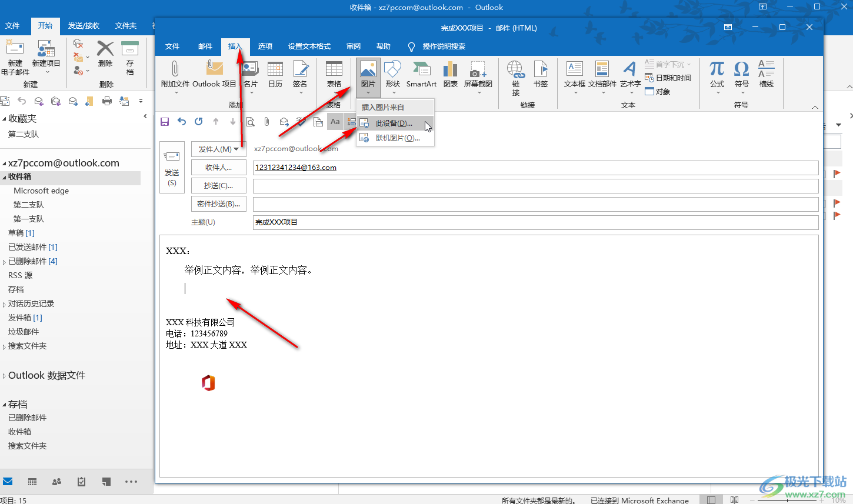Expand the 新建项目 new items dropdown
Image resolution: width=853 pixels, height=504 pixels.
48,72
